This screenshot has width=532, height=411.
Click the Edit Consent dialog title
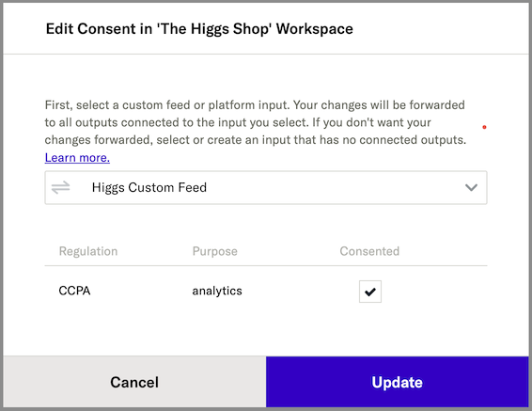(199, 29)
